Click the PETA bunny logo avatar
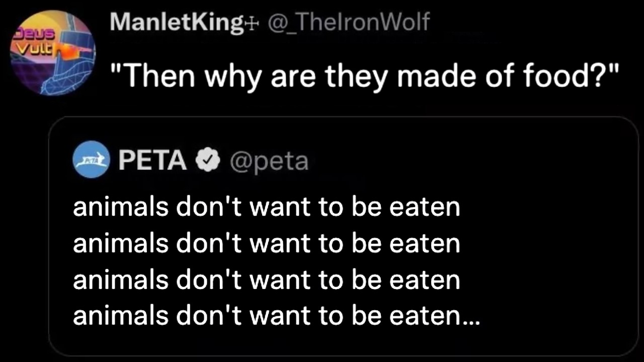Image resolution: width=644 pixels, height=362 pixels. 91,160
